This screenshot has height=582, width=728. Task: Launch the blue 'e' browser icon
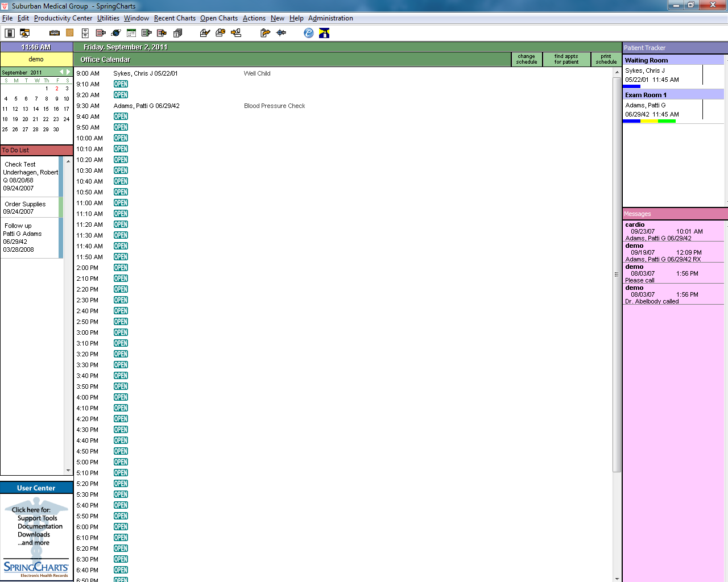tap(309, 33)
